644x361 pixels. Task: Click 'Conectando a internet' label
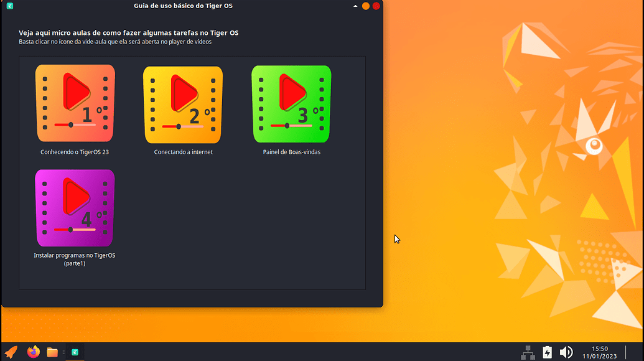tap(183, 152)
